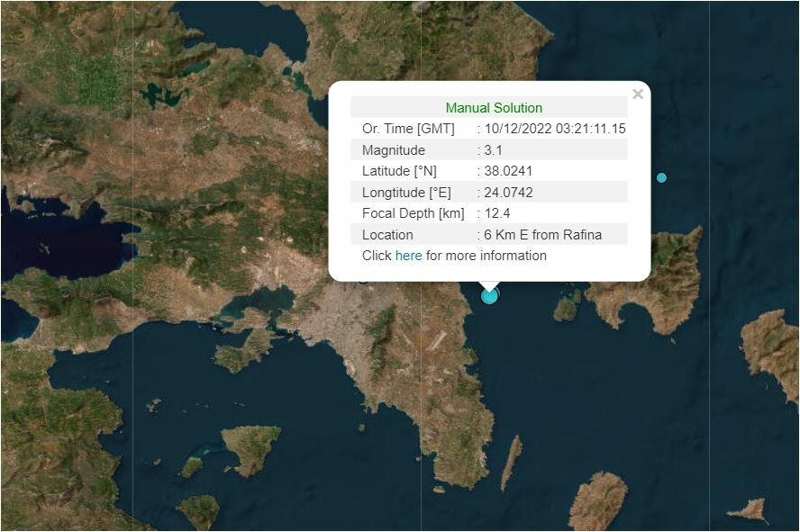Click the focal depth value 12.4
Screen dimensions: 800x532
(x=497, y=213)
